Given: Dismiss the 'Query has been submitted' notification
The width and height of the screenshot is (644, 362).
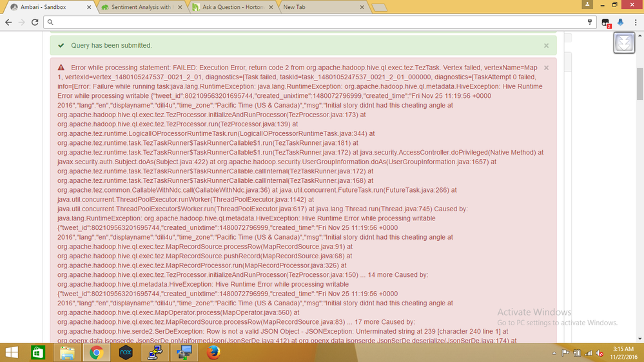Looking at the screenshot, I should pyautogui.click(x=546, y=46).
